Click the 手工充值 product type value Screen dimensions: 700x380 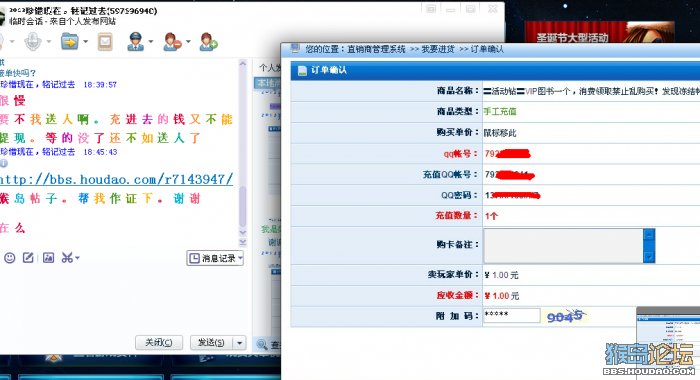(x=500, y=112)
